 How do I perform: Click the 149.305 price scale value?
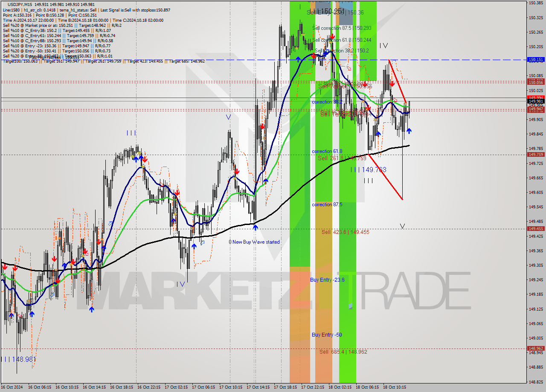pos(536,265)
